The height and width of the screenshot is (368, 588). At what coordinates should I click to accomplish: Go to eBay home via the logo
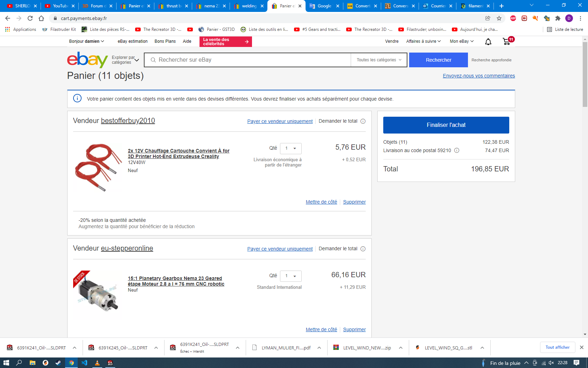coord(87,60)
